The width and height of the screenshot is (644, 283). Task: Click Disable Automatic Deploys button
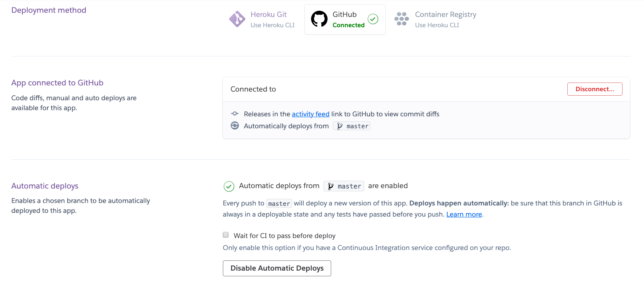pyautogui.click(x=277, y=268)
